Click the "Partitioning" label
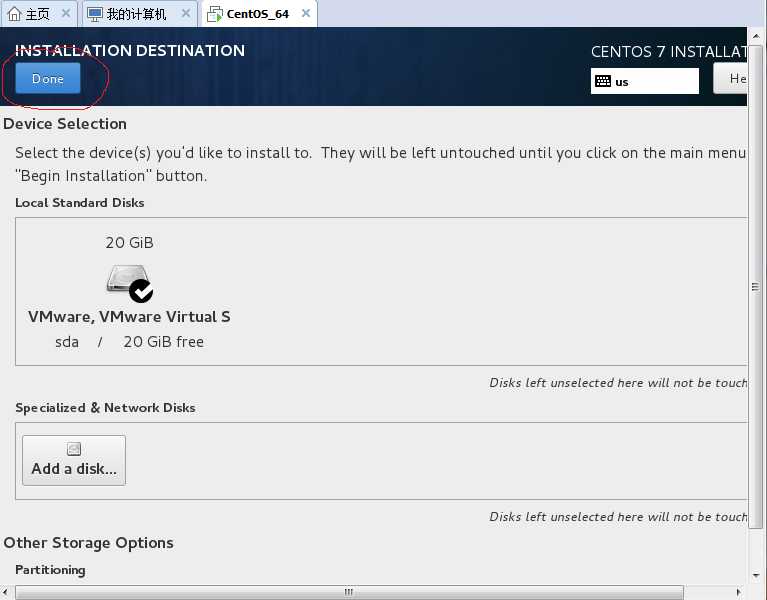Screen dimensions: 767x600 click(50, 570)
